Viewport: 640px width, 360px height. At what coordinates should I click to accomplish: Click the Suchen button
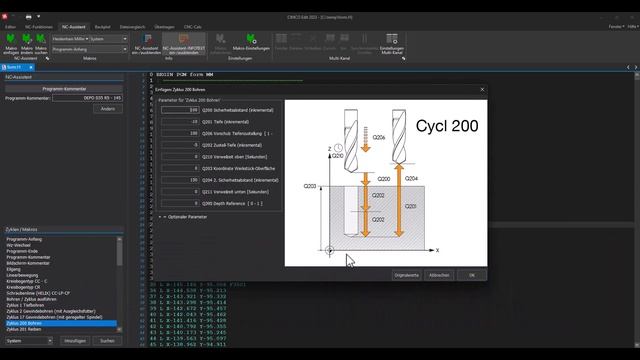click(x=107, y=341)
